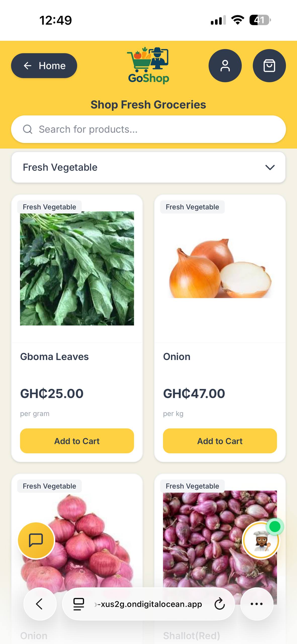Open the yellow Onion product image
The image size is (297, 644).
pos(220,268)
